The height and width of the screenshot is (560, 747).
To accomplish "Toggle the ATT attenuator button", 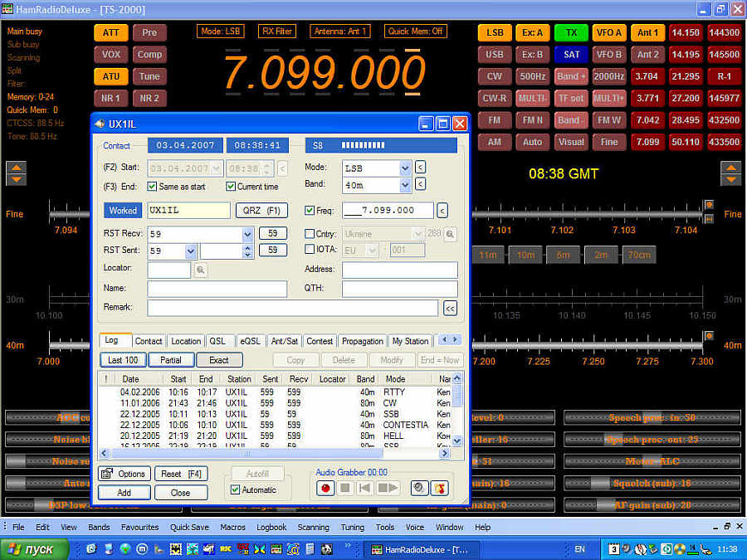I will pyautogui.click(x=111, y=32).
